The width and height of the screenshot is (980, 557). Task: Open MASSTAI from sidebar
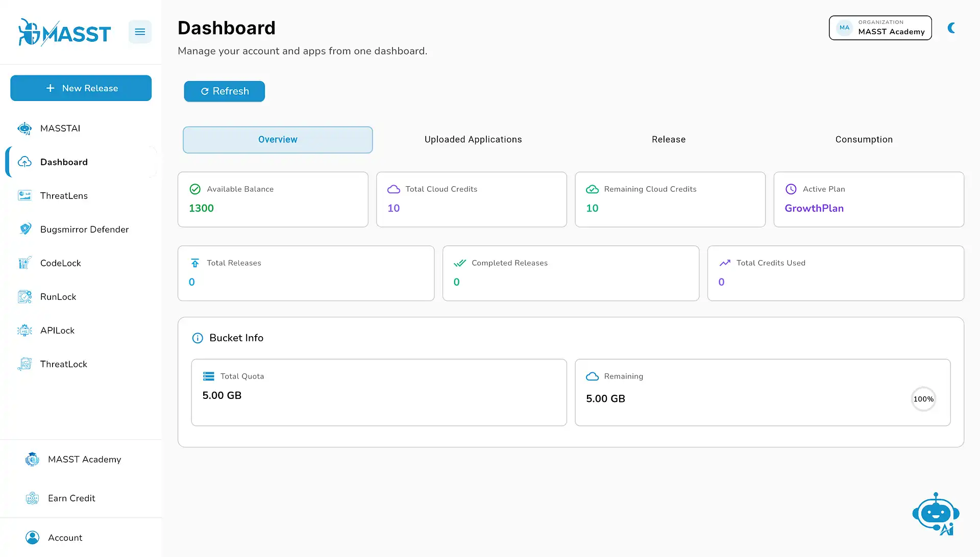81,129
